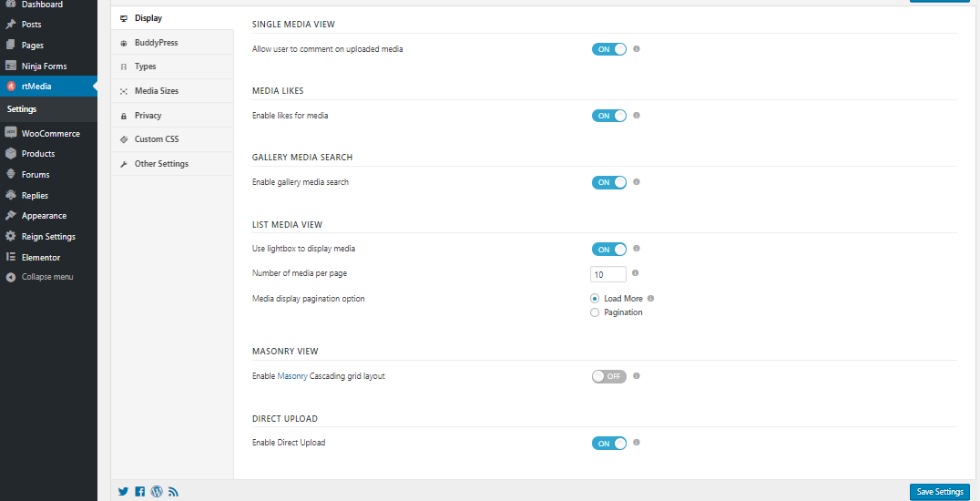Switch to the Media Sizes tab

(x=172, y=91)
